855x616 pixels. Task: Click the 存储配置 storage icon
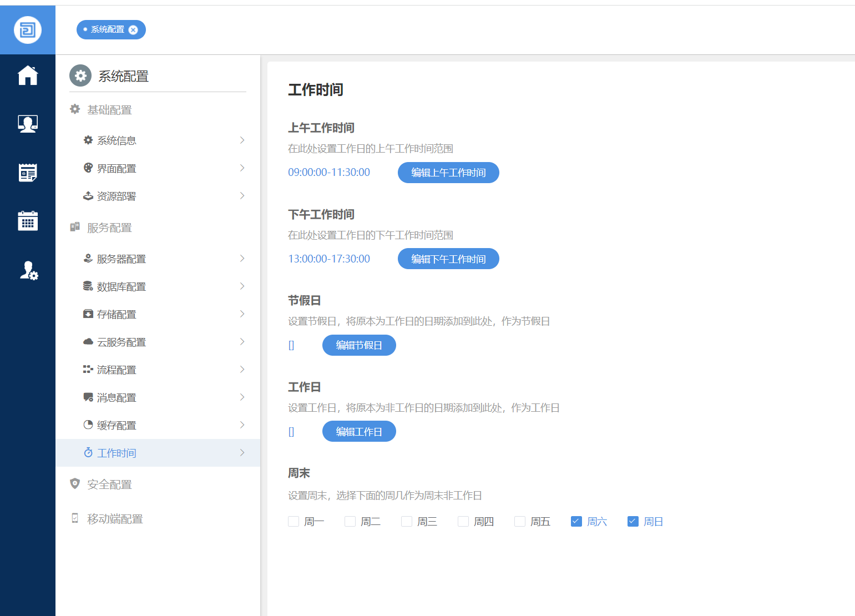coord(88,314)
